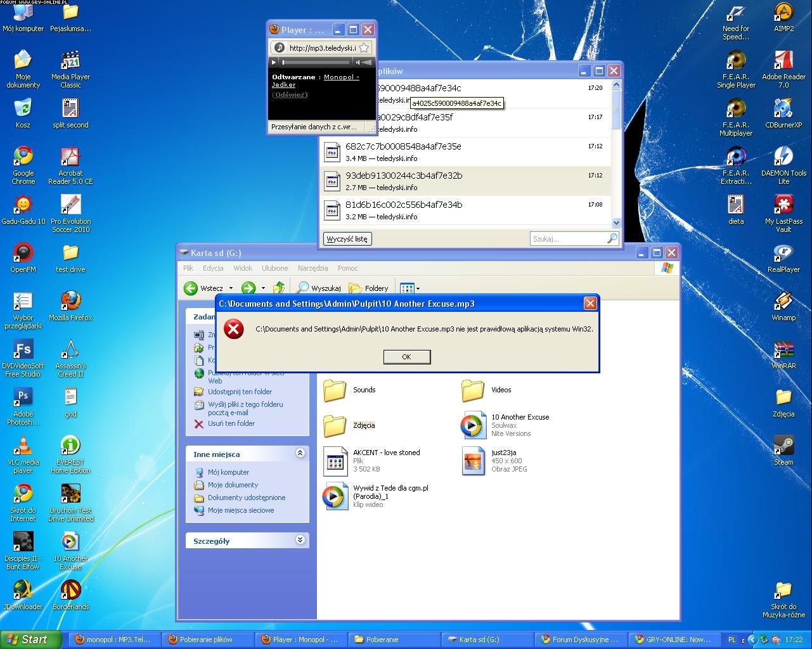Click OK in the error dialog
812x649 pixels.
coord(407,357)
